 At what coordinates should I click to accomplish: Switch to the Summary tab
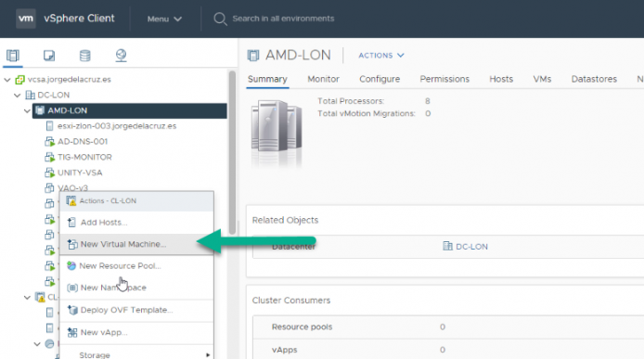(x=267, y=79)
